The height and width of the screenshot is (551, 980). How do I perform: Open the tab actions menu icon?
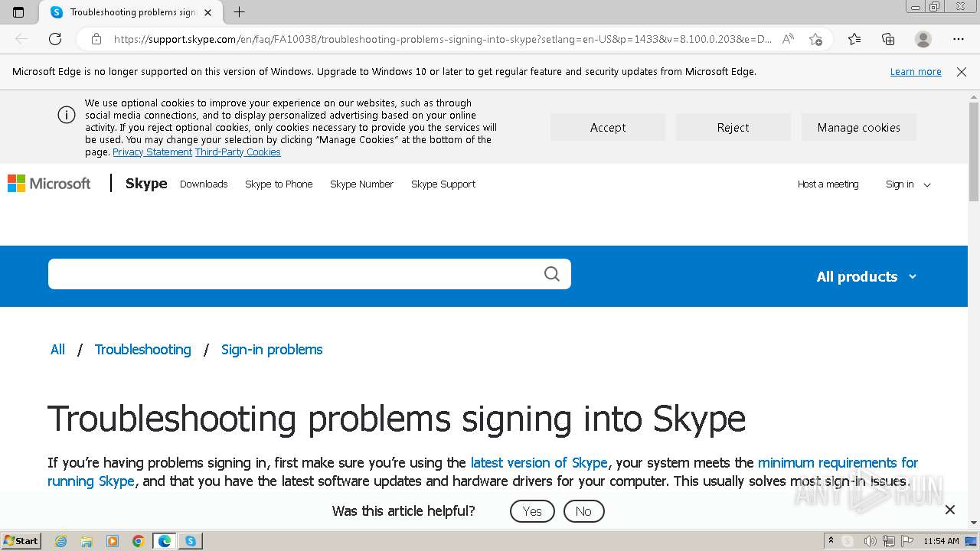[18, 12]
